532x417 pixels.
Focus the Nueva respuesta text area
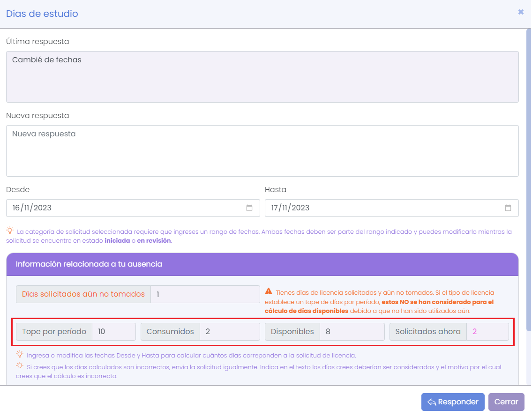click(262, 151)
